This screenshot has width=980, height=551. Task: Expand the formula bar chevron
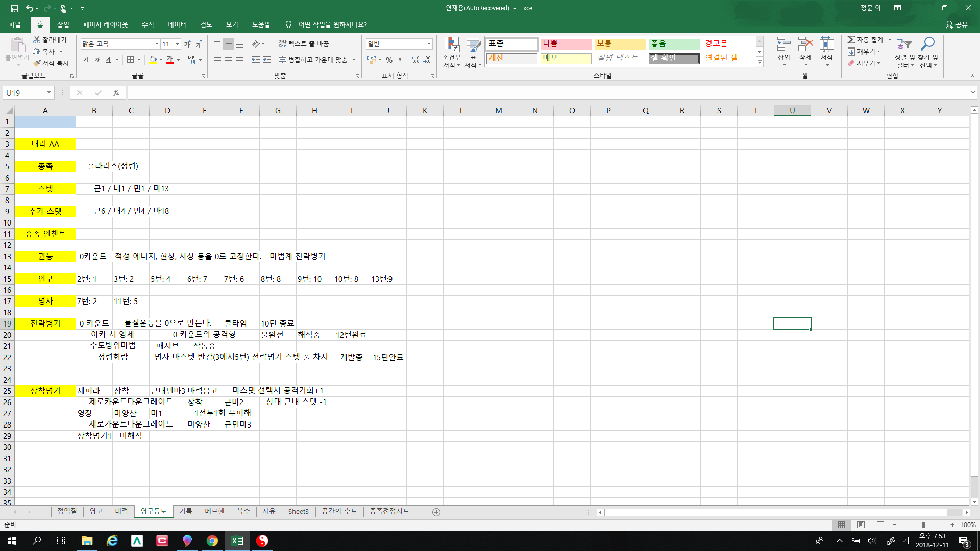(973, 93)
